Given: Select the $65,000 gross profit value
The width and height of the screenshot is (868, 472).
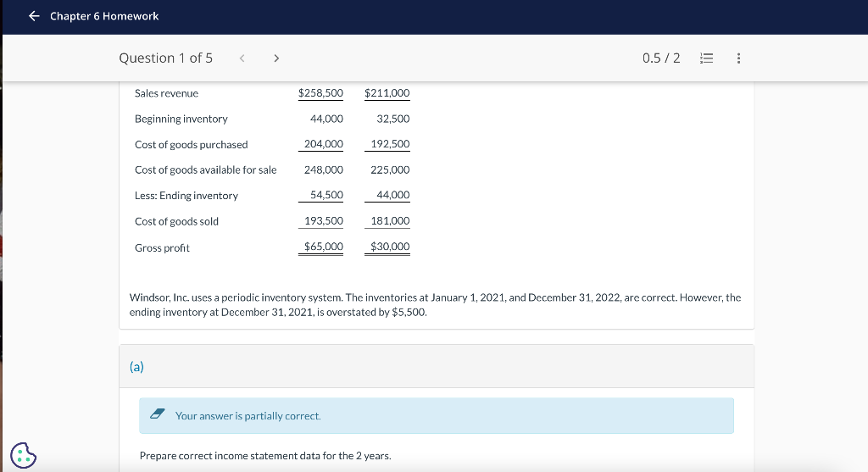Looking at the screenshot, I should pos(323,247).
